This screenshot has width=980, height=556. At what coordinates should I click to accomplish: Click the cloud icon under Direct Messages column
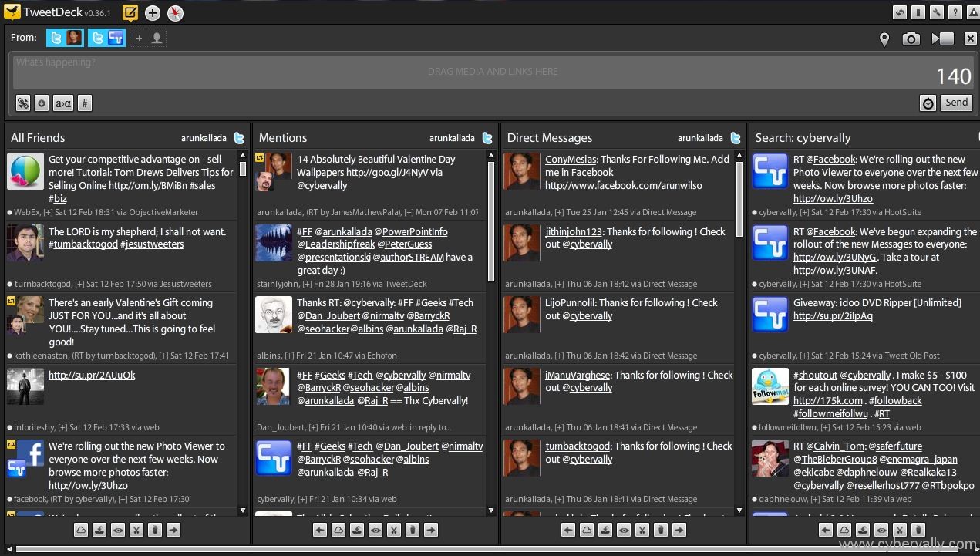point(587,530)
